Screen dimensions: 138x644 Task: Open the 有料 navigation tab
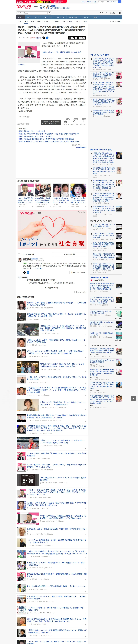click(95, 17)
